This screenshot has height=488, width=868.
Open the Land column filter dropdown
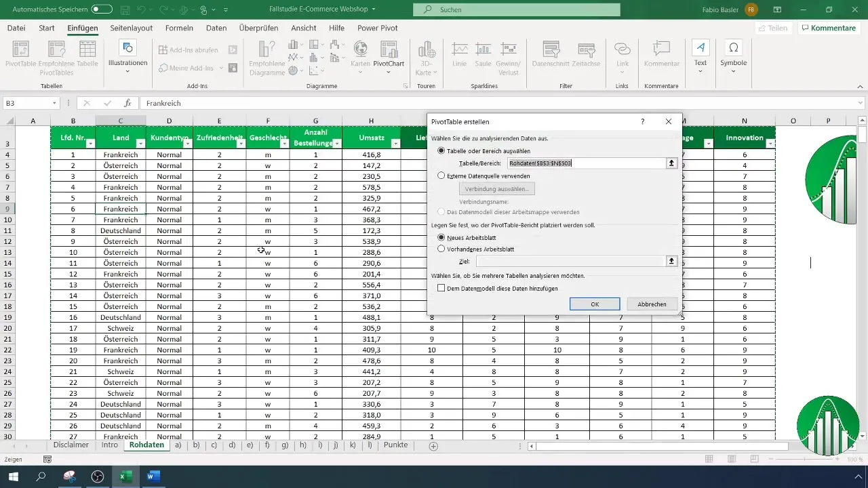click(140, 144)
